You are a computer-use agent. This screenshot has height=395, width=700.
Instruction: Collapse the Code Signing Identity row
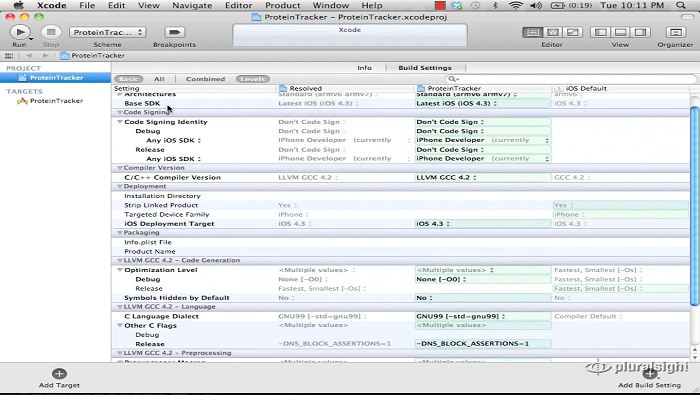pos(120,122)
